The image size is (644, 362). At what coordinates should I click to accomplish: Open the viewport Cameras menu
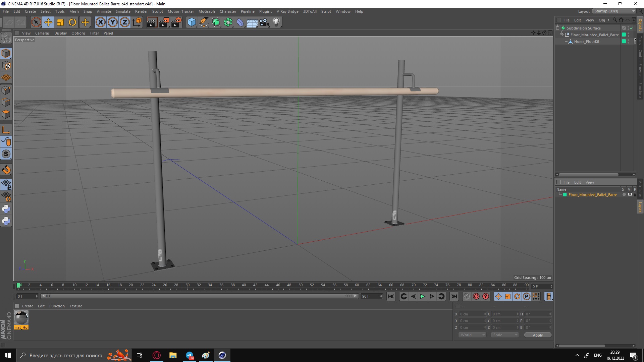(42, 33)
